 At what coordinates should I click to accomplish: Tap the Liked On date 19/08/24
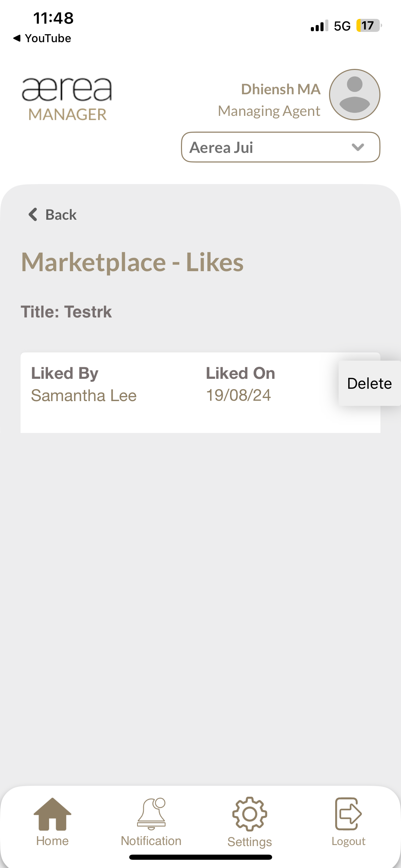click(x=239, y=395)
